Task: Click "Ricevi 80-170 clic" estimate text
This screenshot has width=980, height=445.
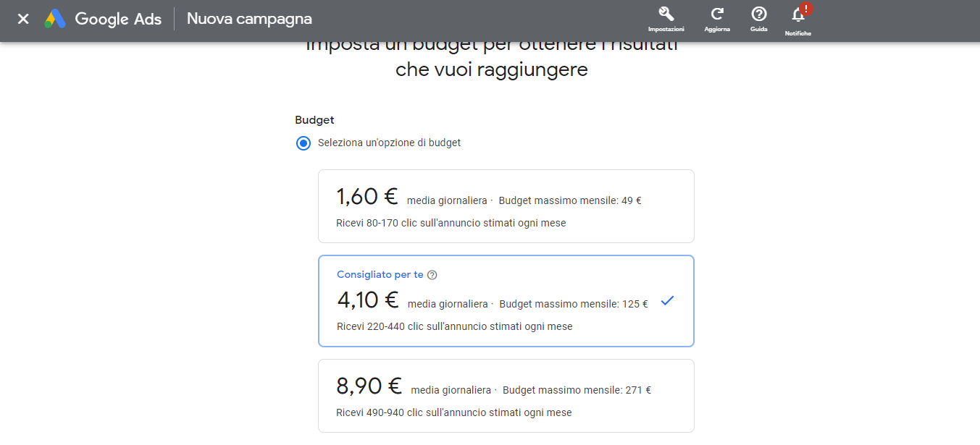Action: point(451,223)
